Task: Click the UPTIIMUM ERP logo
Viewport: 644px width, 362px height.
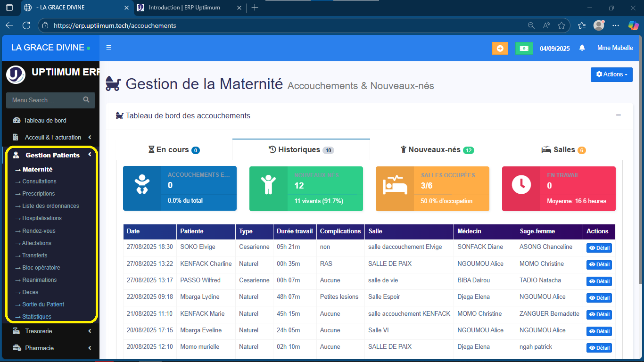Action: coord(16,74)
